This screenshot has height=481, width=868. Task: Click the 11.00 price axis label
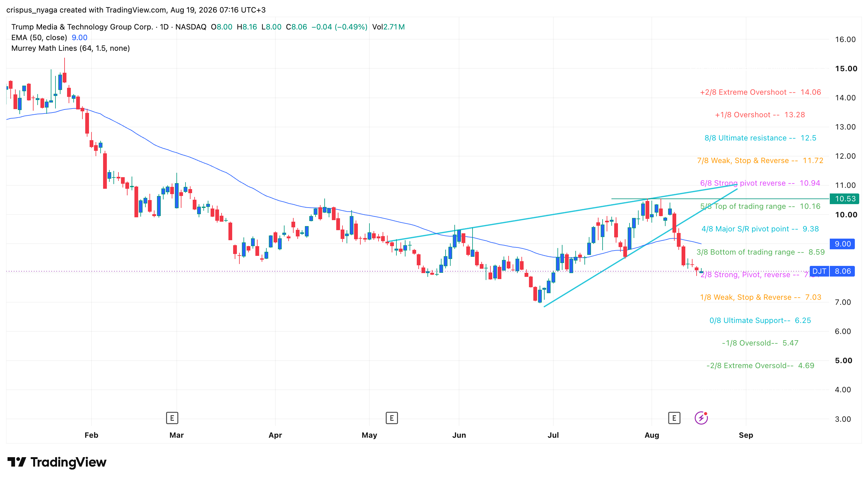click(x=845, y=185)
